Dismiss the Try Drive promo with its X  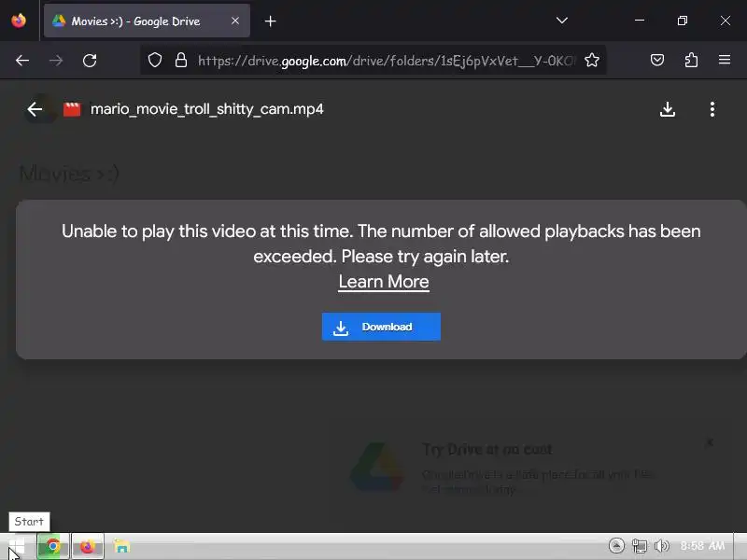(710, 442)
